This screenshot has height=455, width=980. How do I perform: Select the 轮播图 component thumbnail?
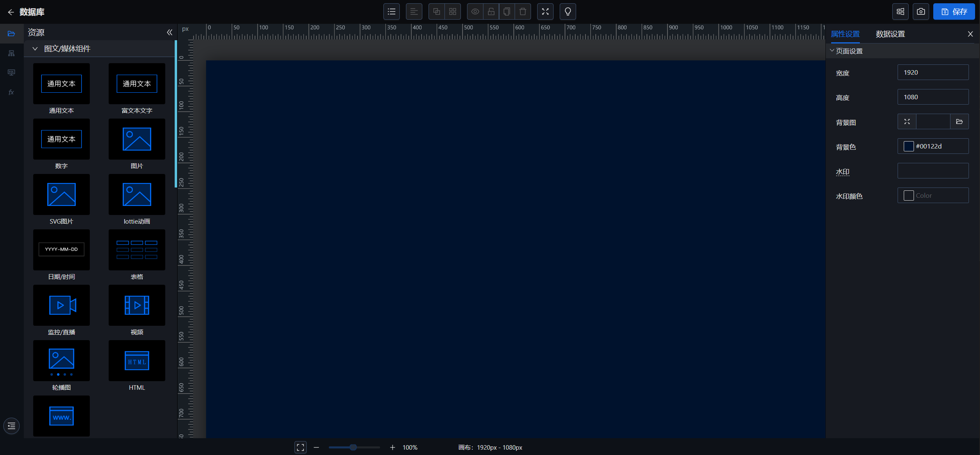coord(62,361)
